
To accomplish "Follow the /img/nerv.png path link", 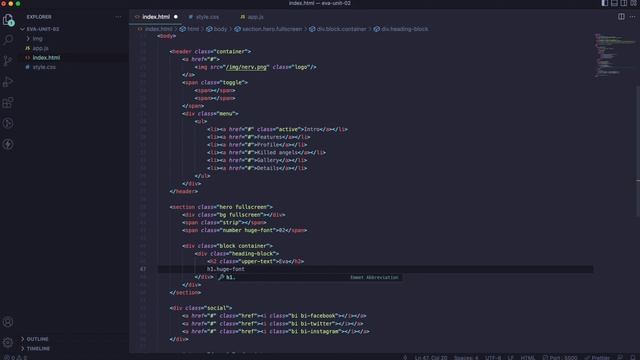I will (247, 67).
